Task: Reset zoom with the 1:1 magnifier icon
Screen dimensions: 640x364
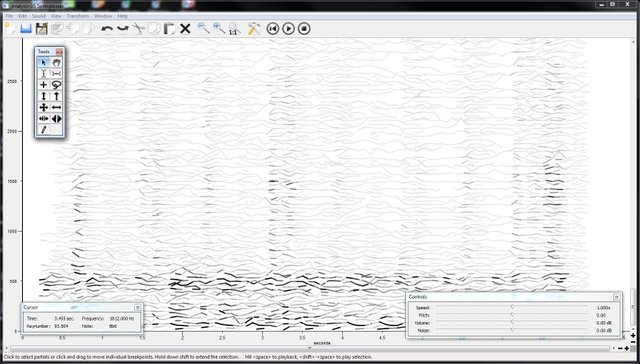Action: [234, 29]
